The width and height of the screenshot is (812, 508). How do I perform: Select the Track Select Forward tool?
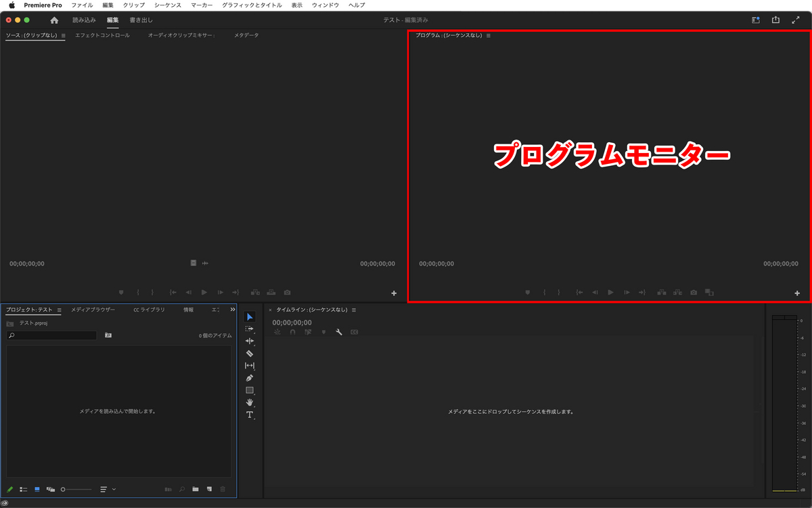coord(250,329)
